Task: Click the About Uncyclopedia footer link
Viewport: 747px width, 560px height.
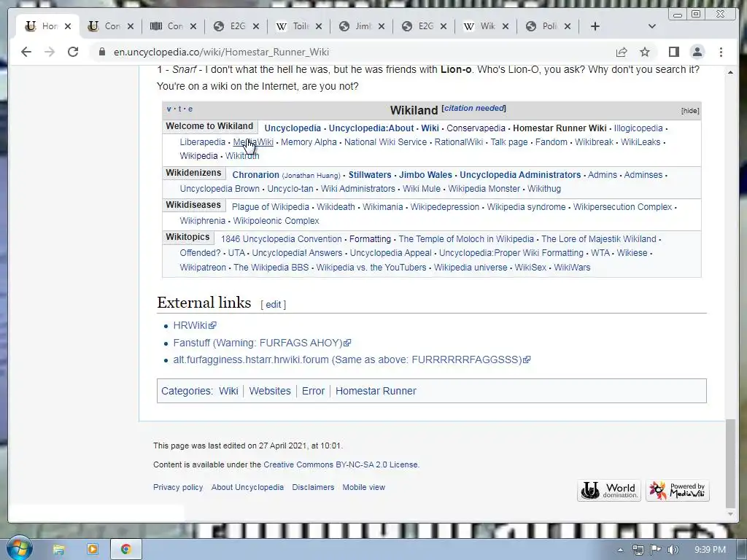Action: click(x=247, y=487)
